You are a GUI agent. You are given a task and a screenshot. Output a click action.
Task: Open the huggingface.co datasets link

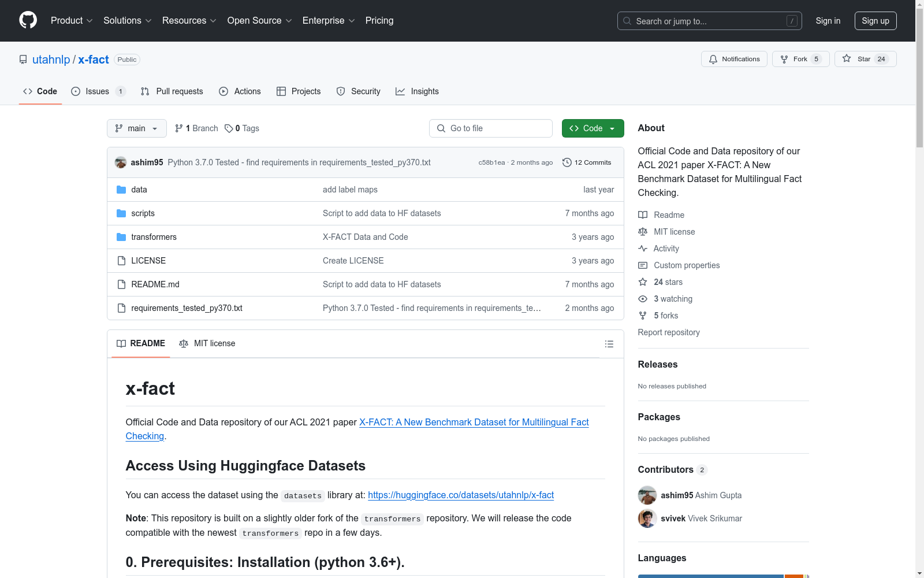point(461,495)
